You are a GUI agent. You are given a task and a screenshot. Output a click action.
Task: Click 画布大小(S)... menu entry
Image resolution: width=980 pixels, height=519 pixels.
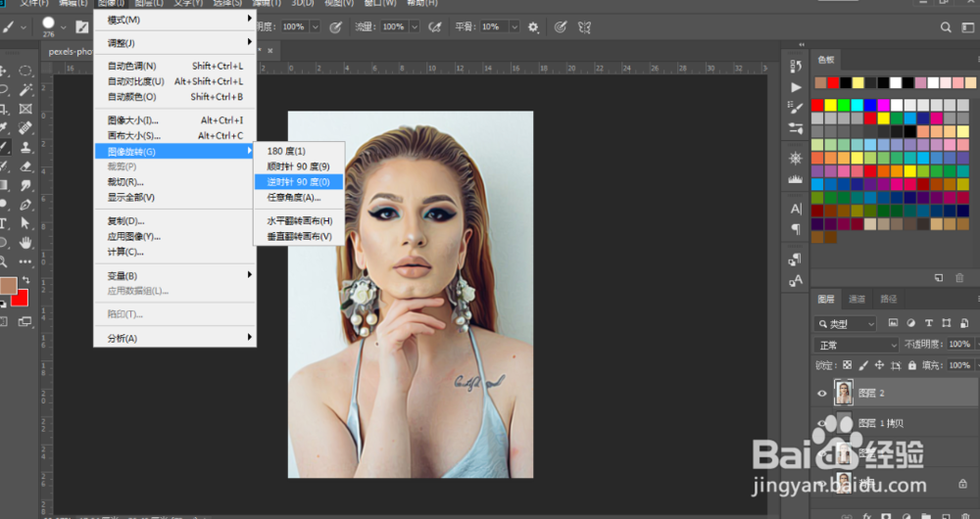pos(175,135)
